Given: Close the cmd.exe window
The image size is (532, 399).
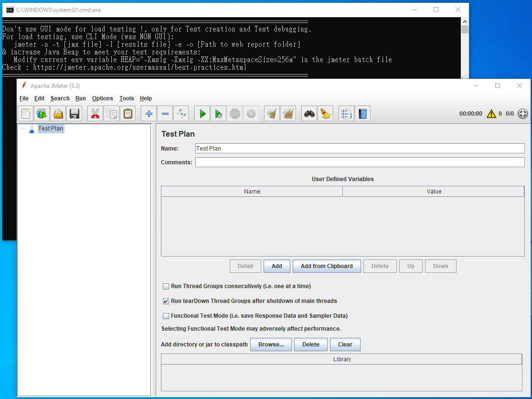Looking at the screenshot, I should [x=458, y=10].
